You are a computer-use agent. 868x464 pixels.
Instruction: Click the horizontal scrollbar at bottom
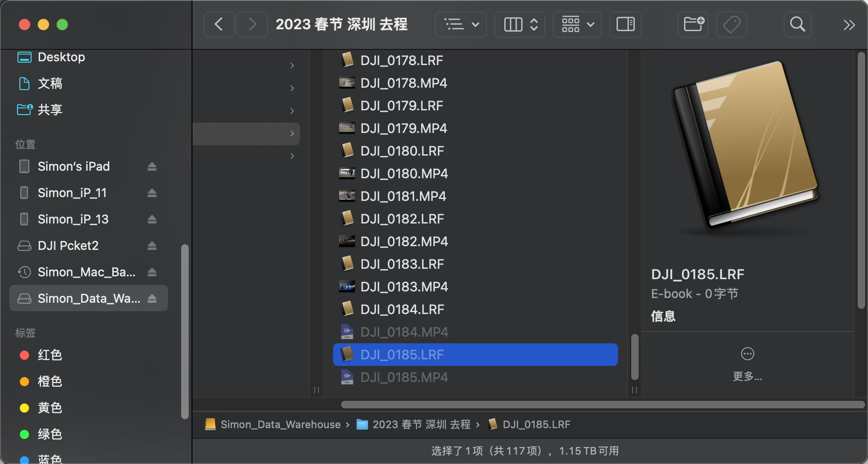tap(602, 405)
